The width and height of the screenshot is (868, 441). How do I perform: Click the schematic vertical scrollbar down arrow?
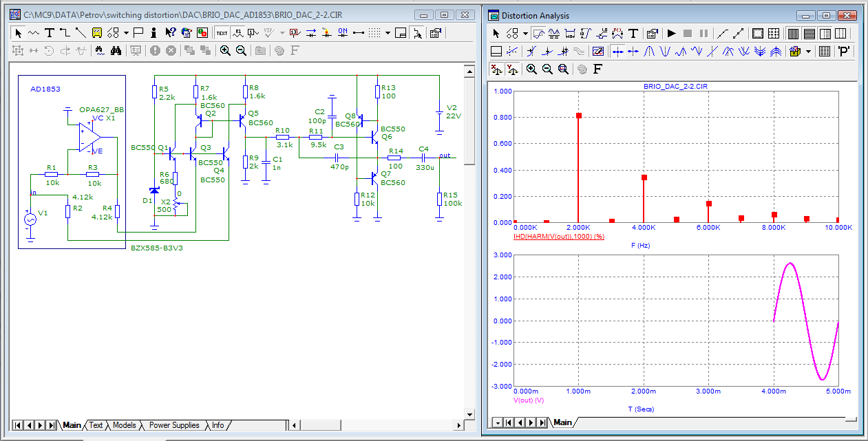click(x=469, y=414)
